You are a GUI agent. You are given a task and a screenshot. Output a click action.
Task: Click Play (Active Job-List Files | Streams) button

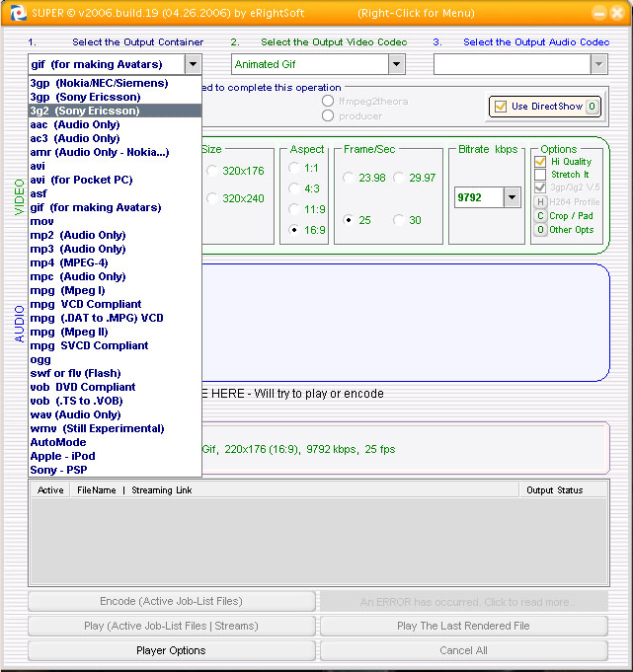(172, 627)
